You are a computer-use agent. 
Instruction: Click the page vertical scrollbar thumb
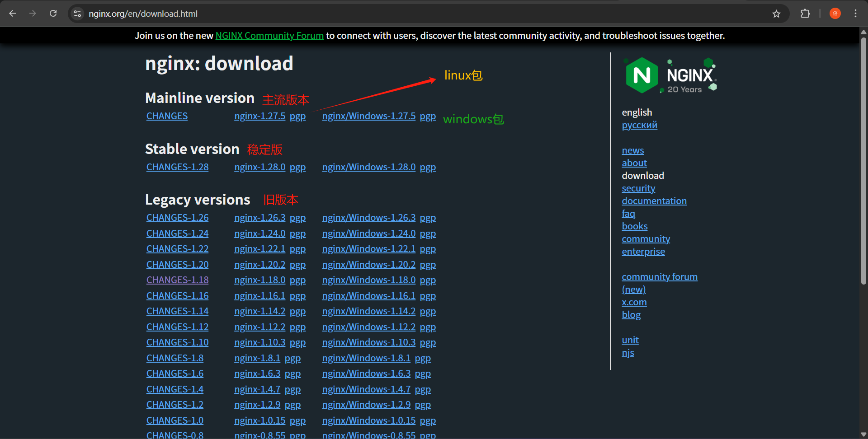pos(863,161)
